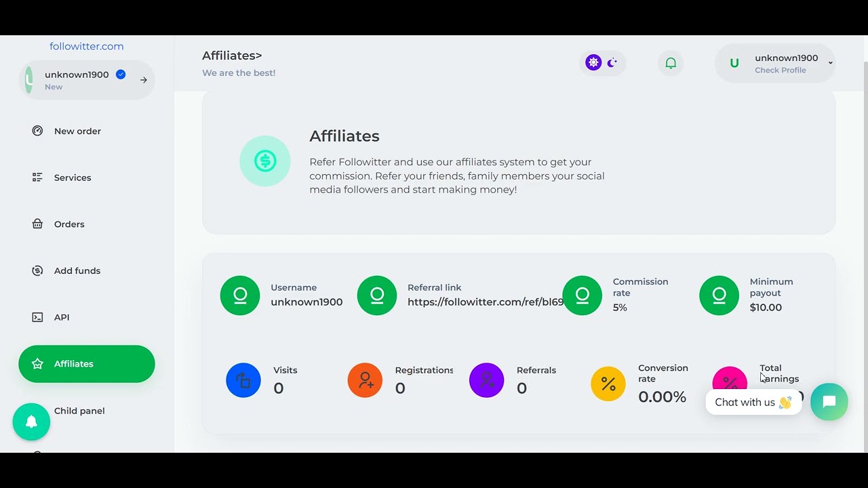
Task: Switch to dark mode moon icon
Action: coord(612,62)
